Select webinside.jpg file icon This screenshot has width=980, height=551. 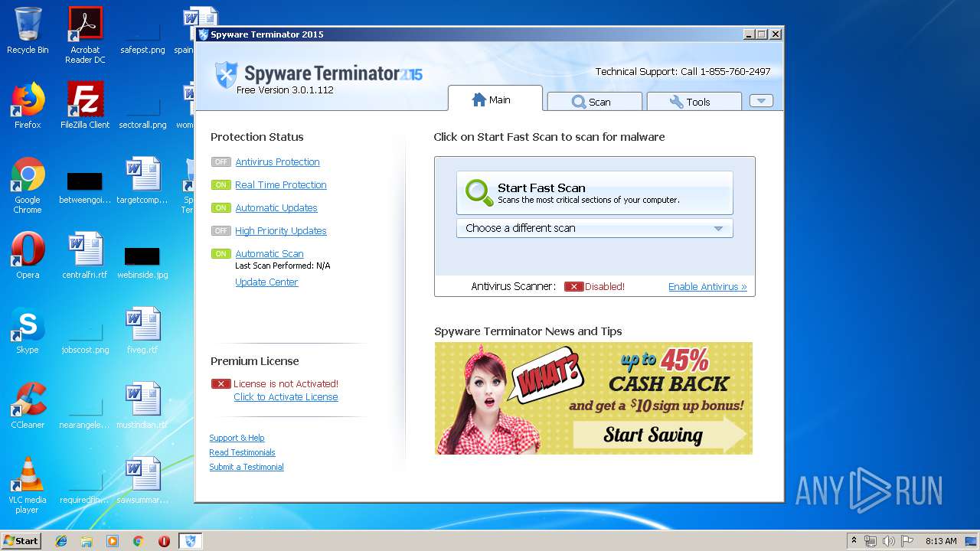(x=142, y=262)
